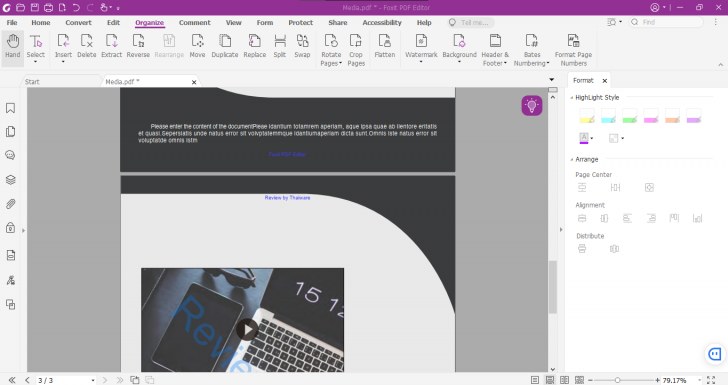This screenshot has height=385, width=728.
Task: Go to the previous page
Action: (x=27, y=380)
